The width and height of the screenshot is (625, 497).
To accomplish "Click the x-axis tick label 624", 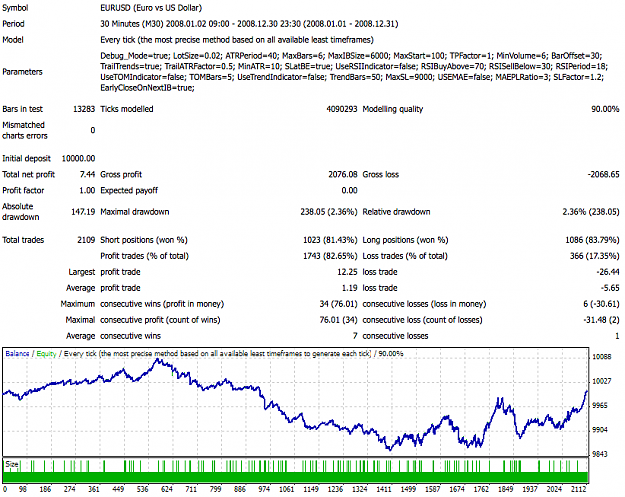I will (x=167, y=489).
